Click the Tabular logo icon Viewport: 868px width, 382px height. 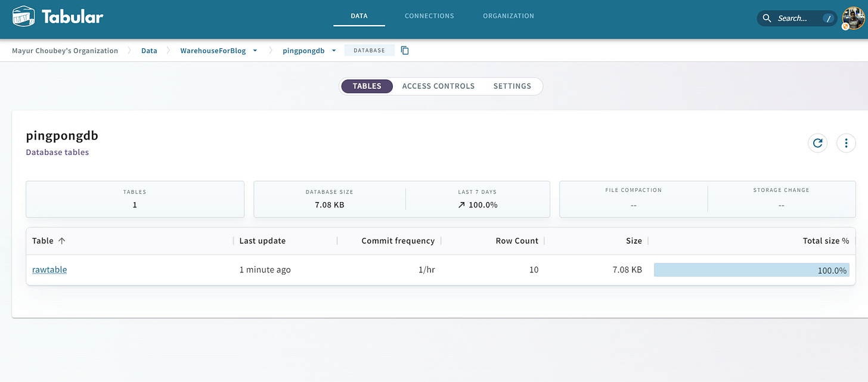(24, 16)
